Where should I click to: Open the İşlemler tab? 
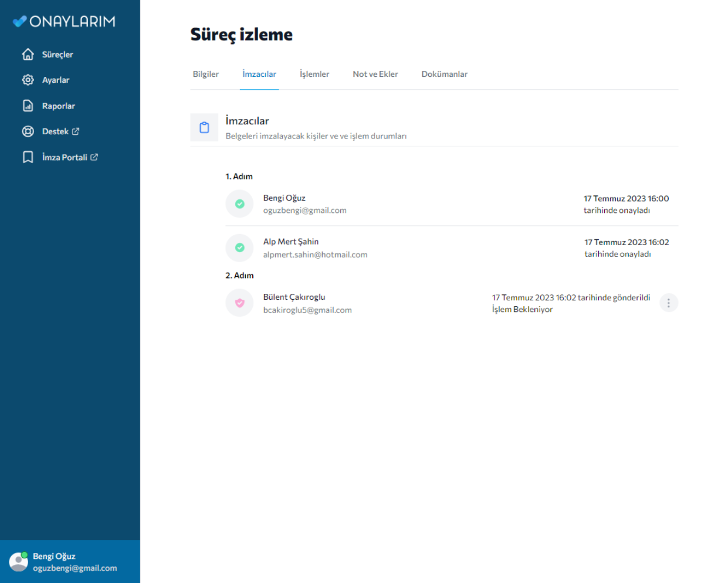click(x=314, y=74)
